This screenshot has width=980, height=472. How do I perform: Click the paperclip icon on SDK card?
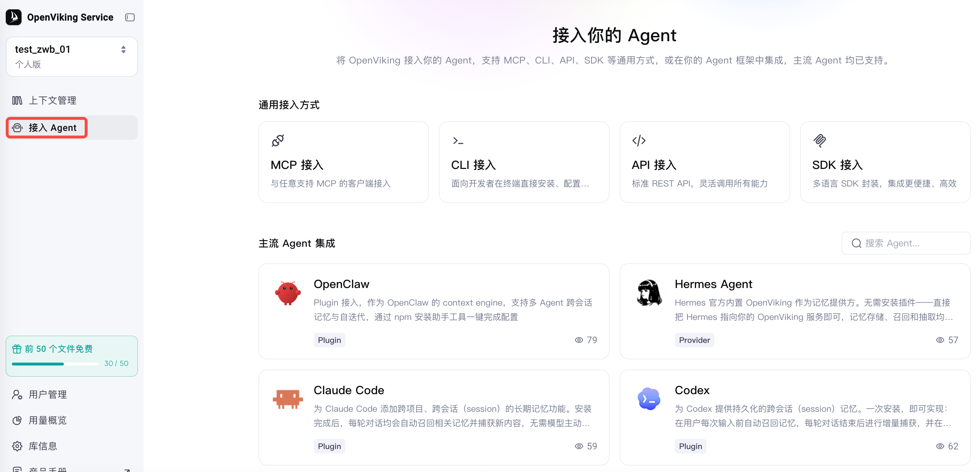pos(820,141)
